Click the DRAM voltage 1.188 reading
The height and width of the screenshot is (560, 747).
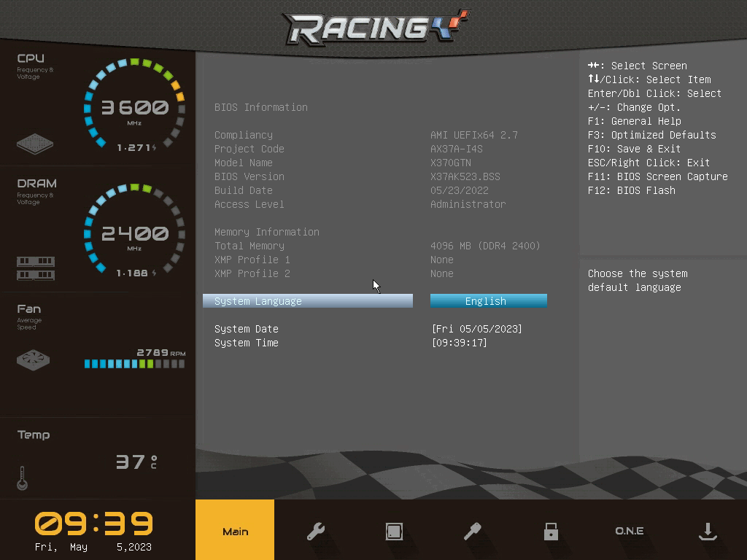136,273
